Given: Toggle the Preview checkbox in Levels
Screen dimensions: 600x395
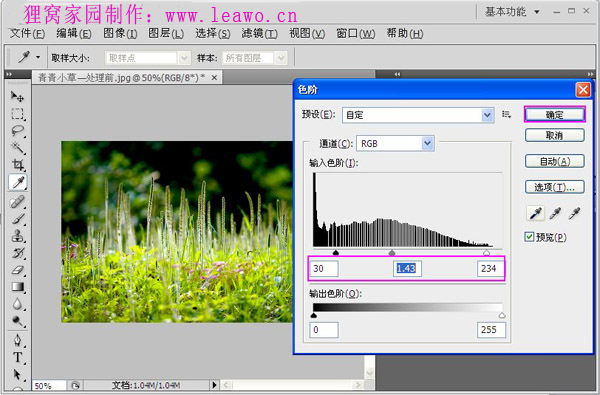Looking at the screenshot, I should (529, 237).
